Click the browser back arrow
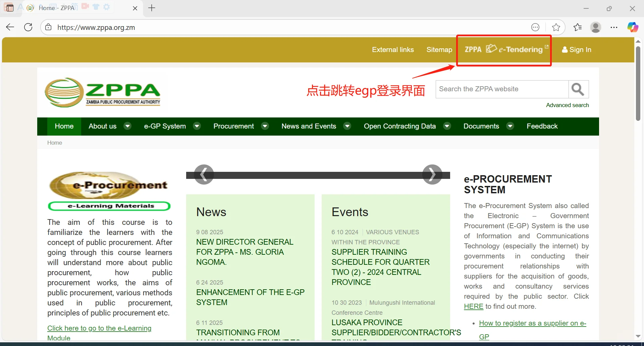Screen dimensions: 644x346 click(x=10, y=27)
